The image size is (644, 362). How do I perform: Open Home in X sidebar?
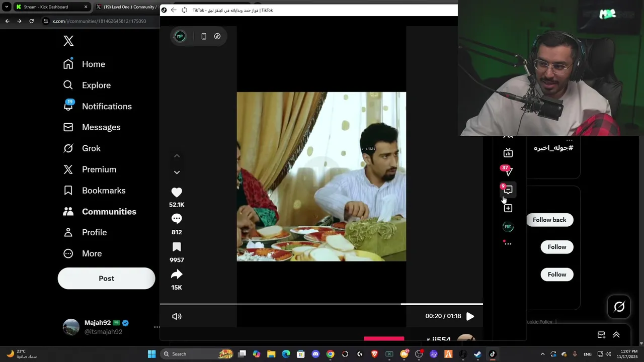[84, 64]
